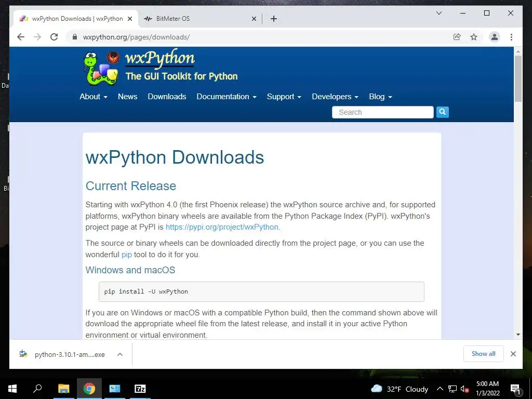
Task: Open a new tab with the plus button
Action: pyautogui.click(x=274, y=19)
